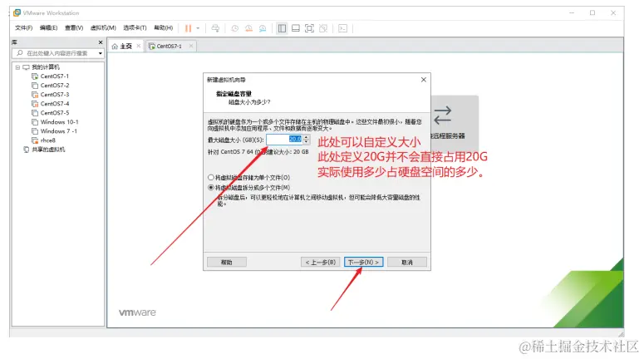Image resolution: width=644 pixels, height=359 pixels.
Task: Toggle the thumbnail bar toolbar icon
Action: (296, 28)
